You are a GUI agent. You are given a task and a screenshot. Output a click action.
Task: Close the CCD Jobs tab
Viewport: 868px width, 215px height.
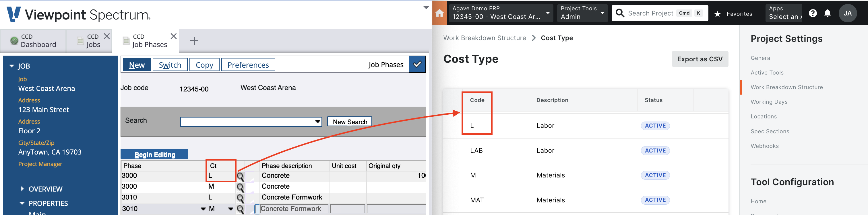[107, 36]
